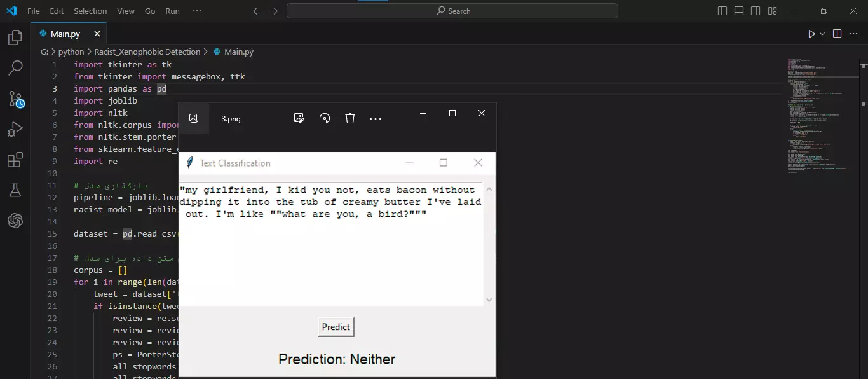Select the Main.py editor tab

click(65, 34)
